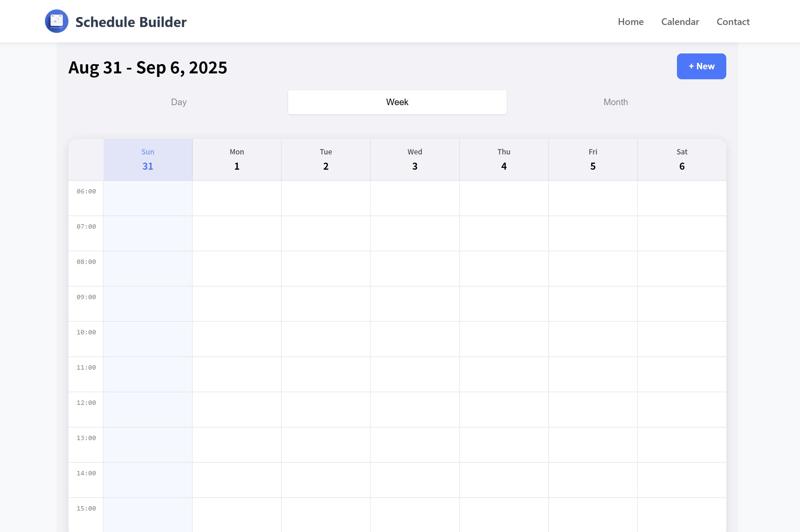Select the Tuesday 2 column header
Image resolution: width=800 pixels, height=532 pixels.
click(325, 159)
